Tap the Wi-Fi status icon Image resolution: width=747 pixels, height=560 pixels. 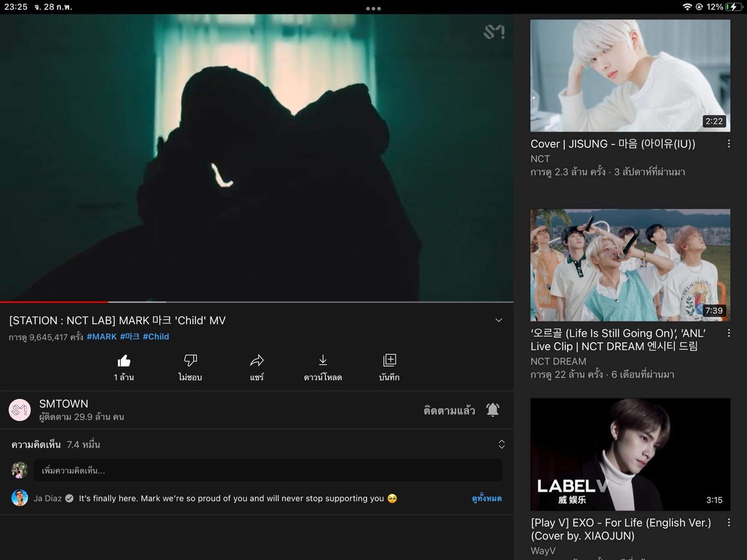point(687,7)
